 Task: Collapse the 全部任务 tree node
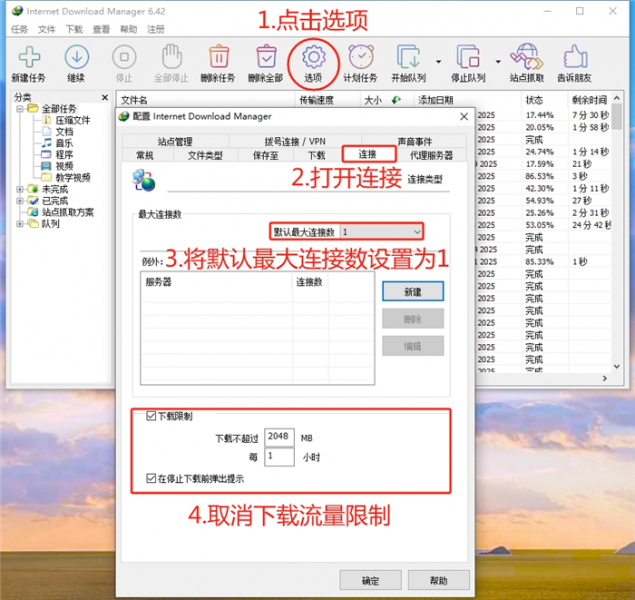click(x=19, y=109)
